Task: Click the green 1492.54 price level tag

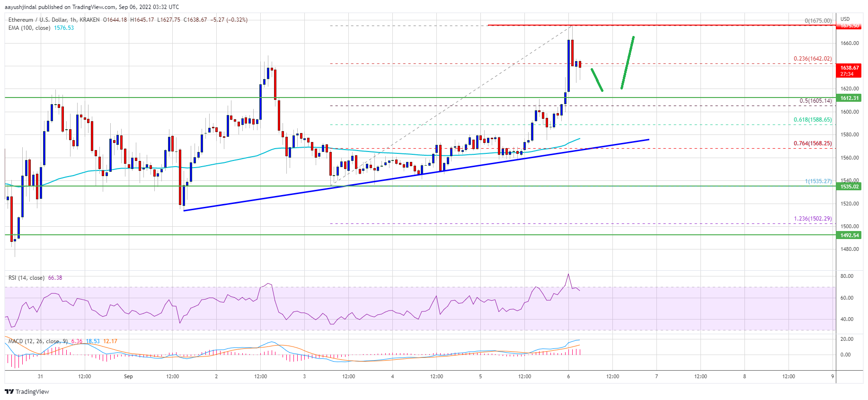Action: (849, 235)
